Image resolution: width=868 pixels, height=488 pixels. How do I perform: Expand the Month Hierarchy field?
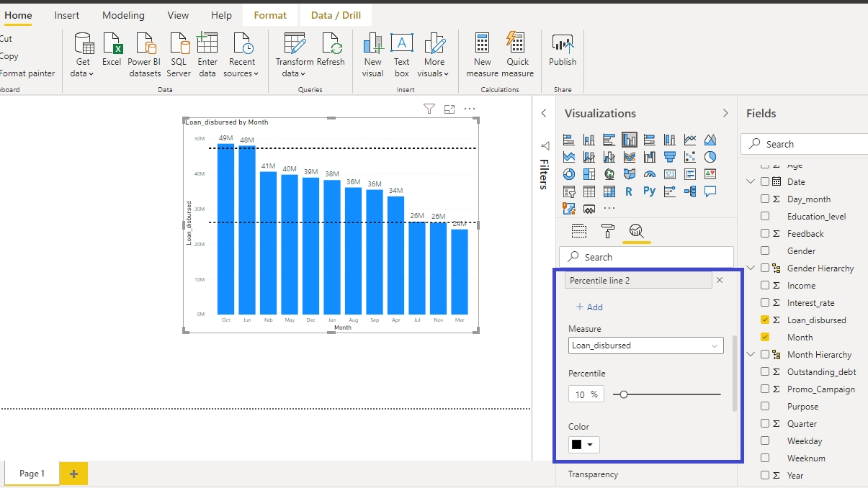coord(751,355)
